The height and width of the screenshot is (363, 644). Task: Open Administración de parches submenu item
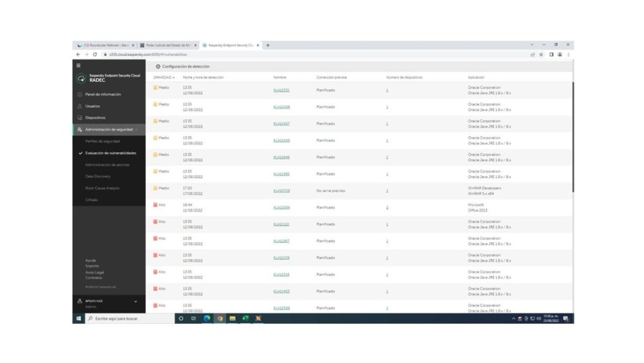click(x=107, y=165)
